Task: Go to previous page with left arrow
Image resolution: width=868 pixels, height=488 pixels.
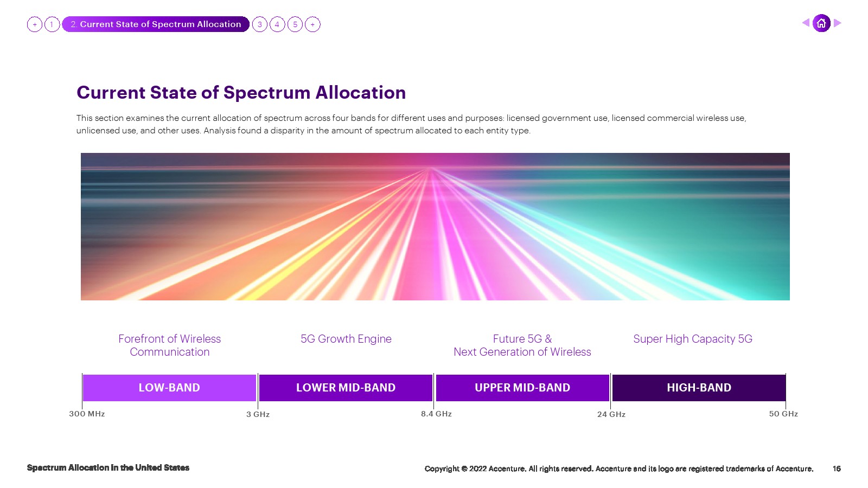Action: coord(806,23)
